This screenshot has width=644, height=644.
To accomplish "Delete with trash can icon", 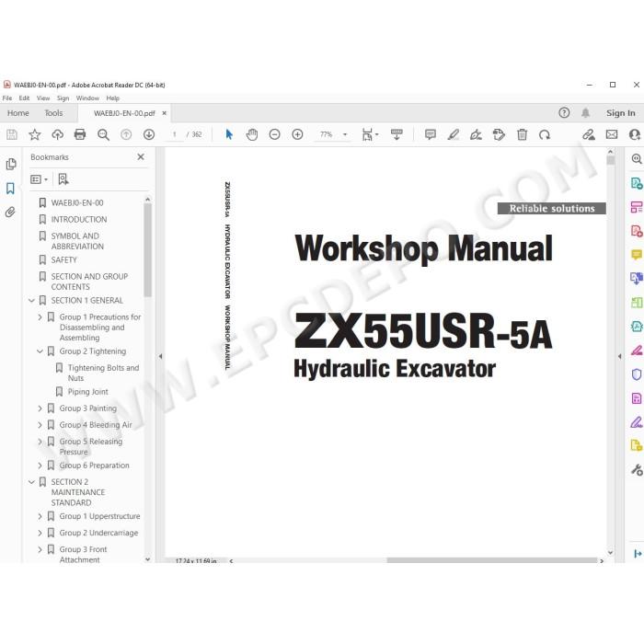I will tap(522, 134).
